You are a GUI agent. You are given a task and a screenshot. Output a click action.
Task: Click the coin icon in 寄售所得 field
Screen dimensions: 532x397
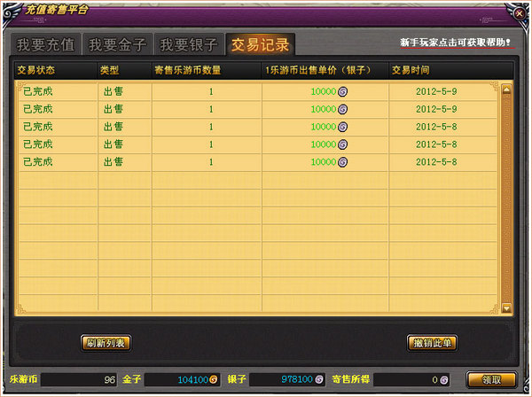pos(444,379)
